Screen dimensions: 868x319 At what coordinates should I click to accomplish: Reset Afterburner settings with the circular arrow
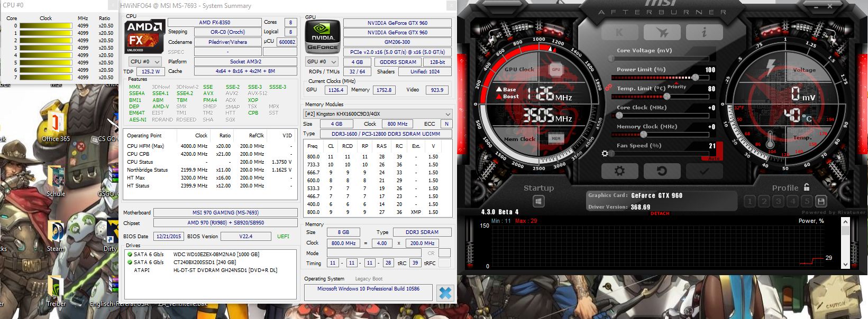[662, 171]
